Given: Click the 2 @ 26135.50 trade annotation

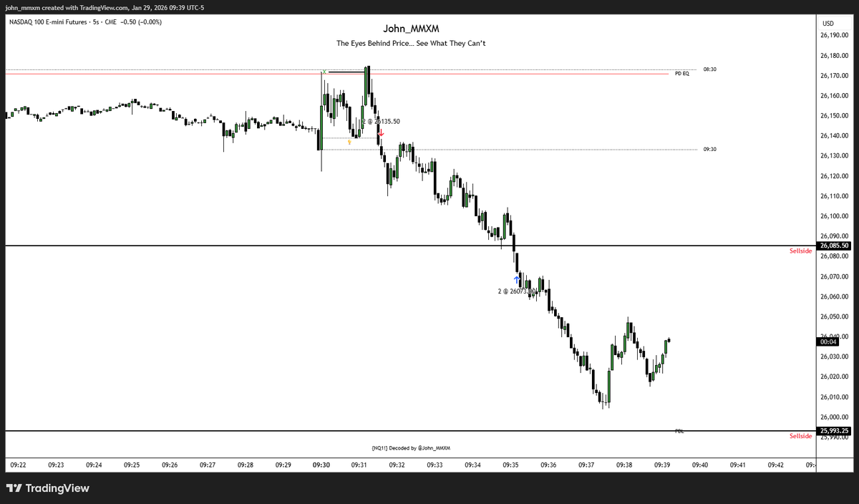Looking at the screenshot, I should coord(382,121).
